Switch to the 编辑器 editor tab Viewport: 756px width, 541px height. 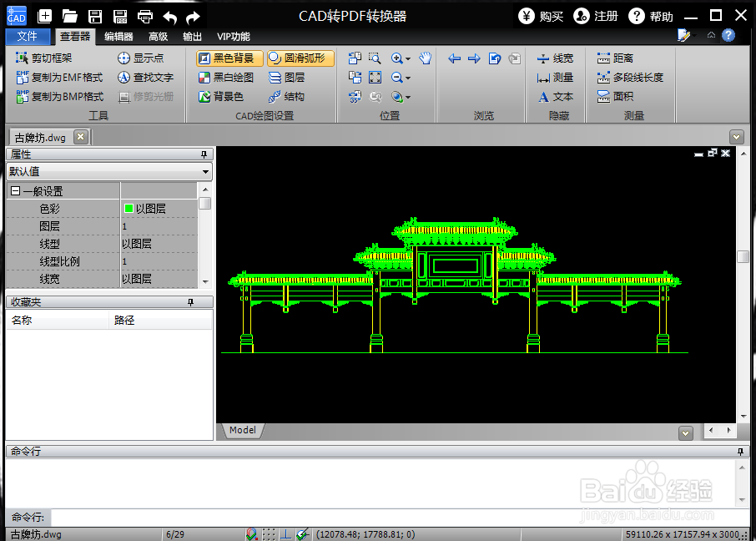point(118,37)
